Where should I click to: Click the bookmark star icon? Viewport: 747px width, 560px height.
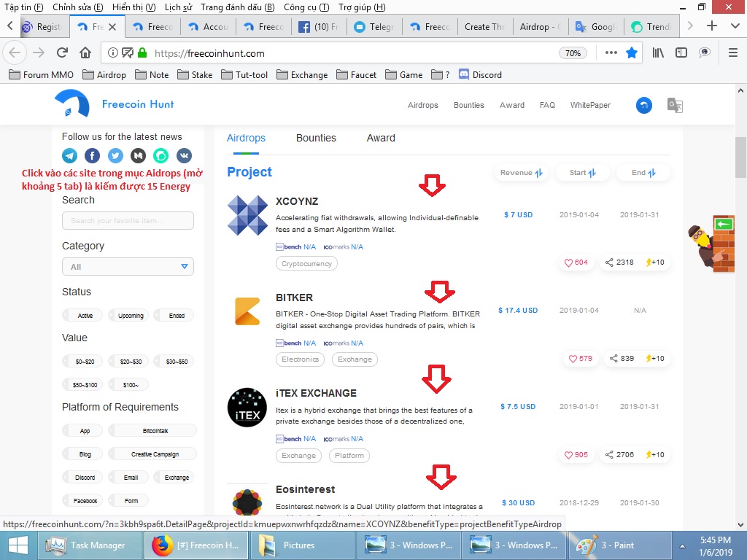pyautogui.click(x=632, y=52)
